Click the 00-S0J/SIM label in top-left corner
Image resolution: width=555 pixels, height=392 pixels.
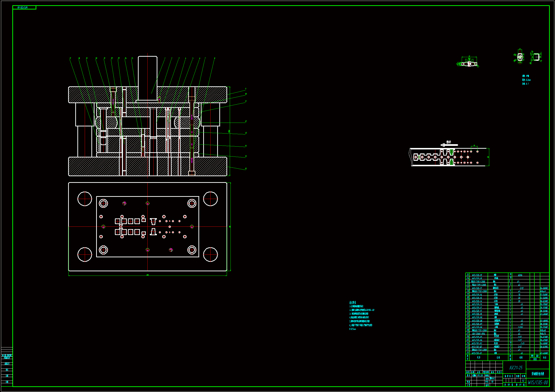point(23,8)
